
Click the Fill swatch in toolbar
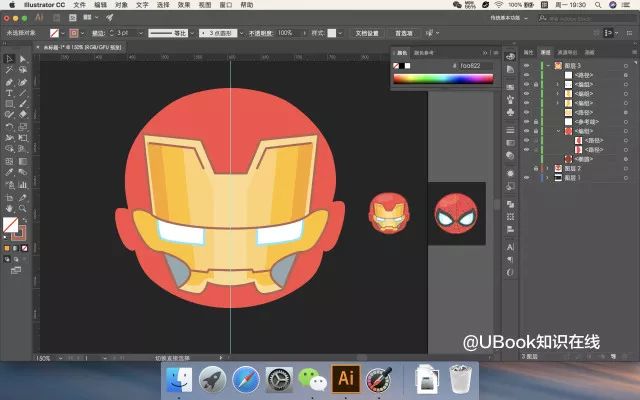coord(10,225)
